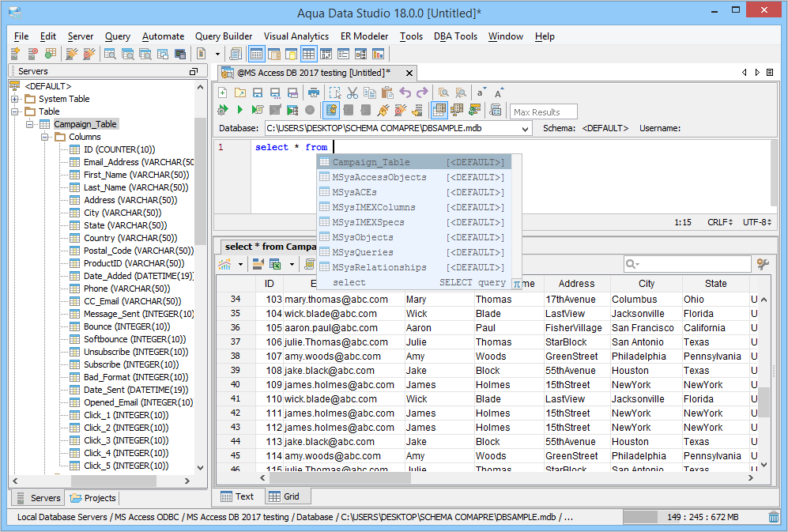Select Campaign_Table from autocomplete list
The width and height of the screenshot is (788, 532).
[x=371, y=162]
